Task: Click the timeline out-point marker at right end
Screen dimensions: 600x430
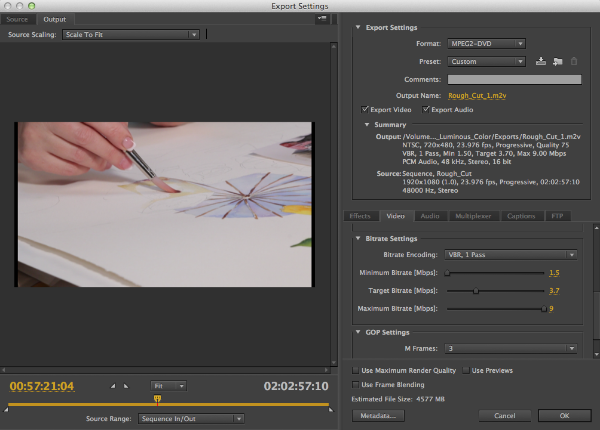Action: [x=331, y=410]
